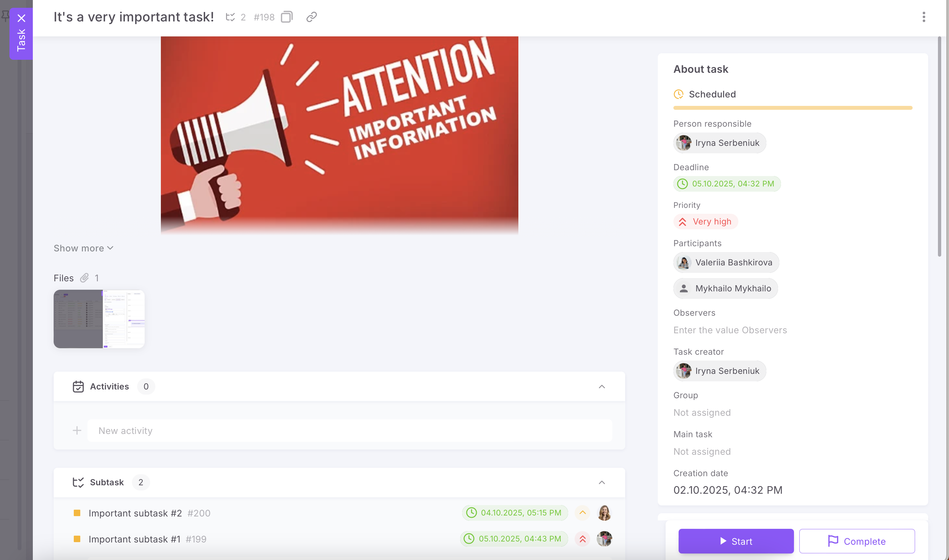Viewport: 949px width, 560px height.
Task: Toggle status square of Important subtask #2
Action: pyautogui.click(x=77, y=513)
